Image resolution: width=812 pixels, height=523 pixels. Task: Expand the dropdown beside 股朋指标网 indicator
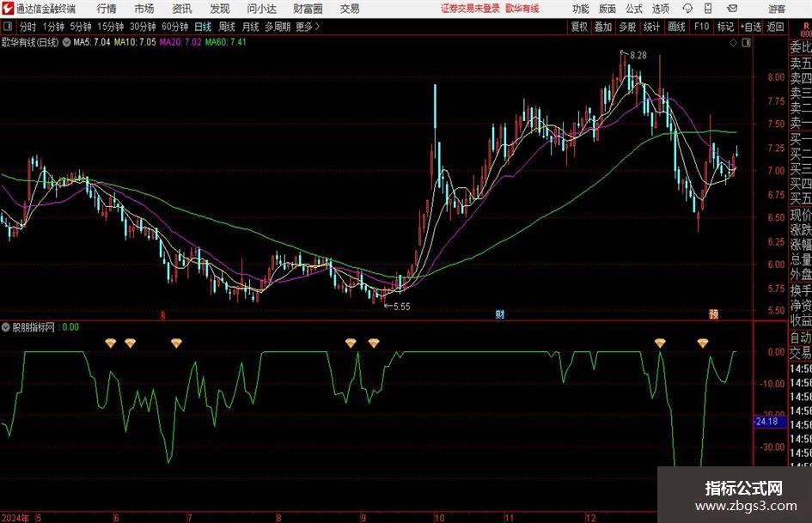click(x=6, y=327)
